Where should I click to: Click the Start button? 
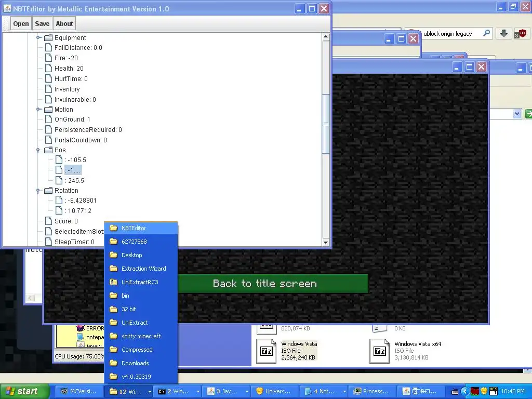click(24, 392)
